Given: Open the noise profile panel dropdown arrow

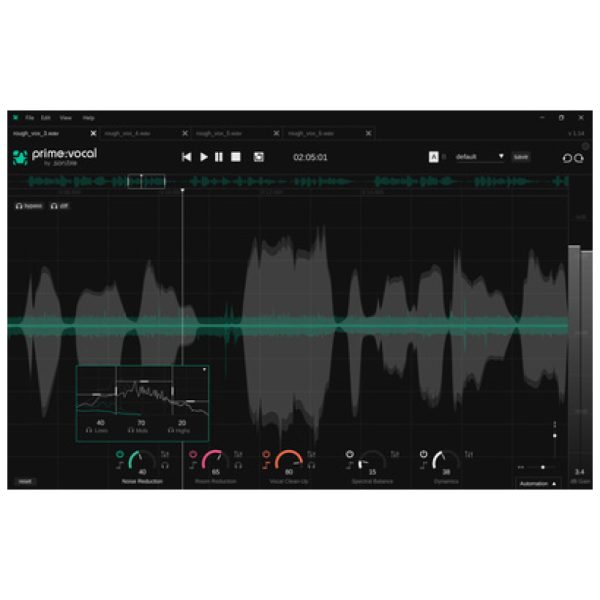Looking at the screenshot, I should tap(204, 370).
